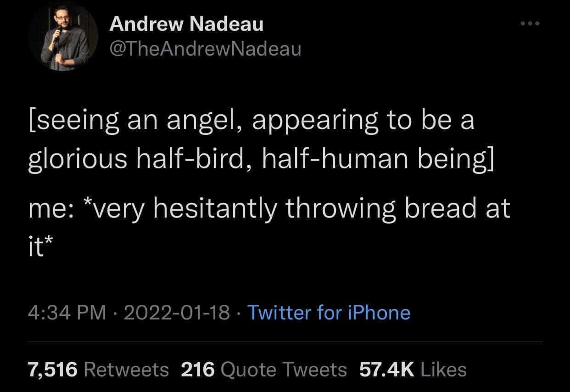Visit the @TheAndrewNadeau handle

pos(205,48)
